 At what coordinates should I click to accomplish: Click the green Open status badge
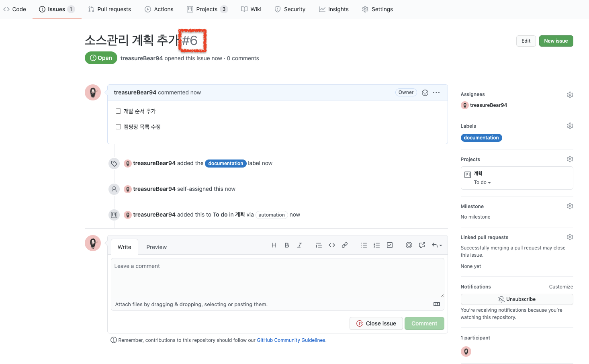tap(101, 58)
